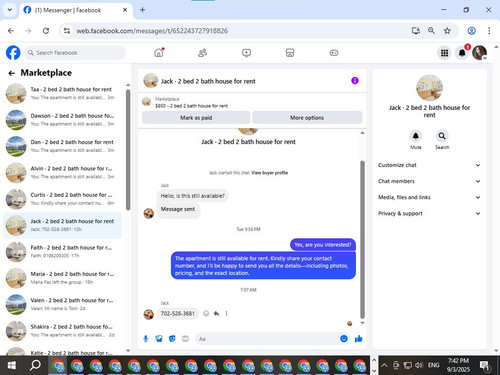Image resolution: width=500 pixels, height=375 pixels.
Task: Click the Facebook logo icon
Action: [x=13, y=53]
